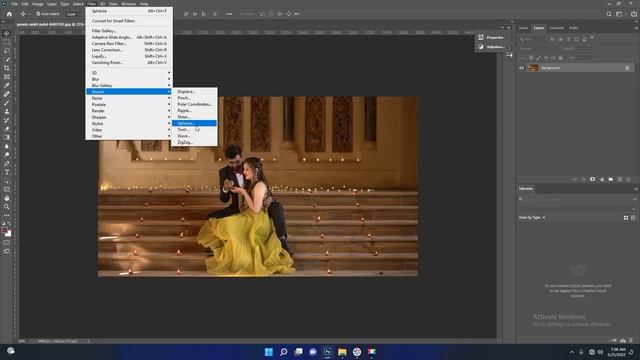
Task: Choose Pinch in Distort submenu
Action: [x=194, y=98]
